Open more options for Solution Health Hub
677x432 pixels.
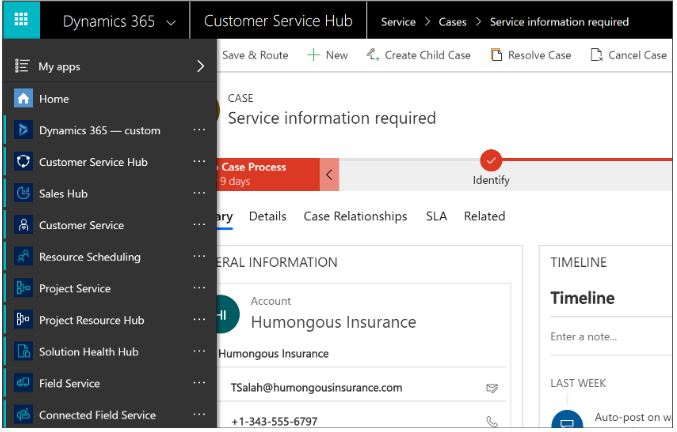click(x=199, y=351)
